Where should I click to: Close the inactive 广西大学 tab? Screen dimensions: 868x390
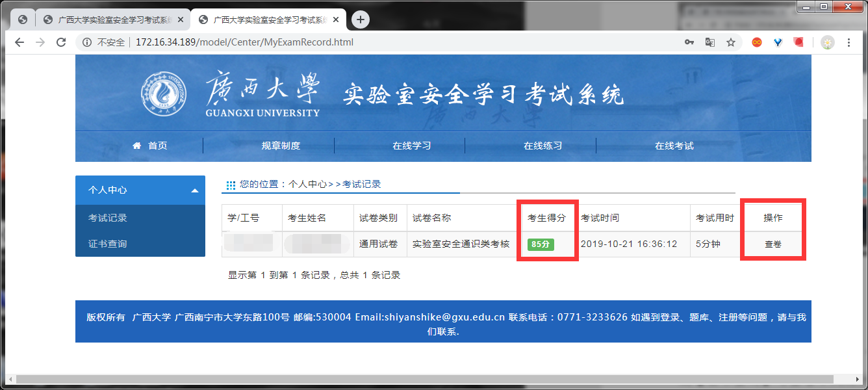coord(181,19)
